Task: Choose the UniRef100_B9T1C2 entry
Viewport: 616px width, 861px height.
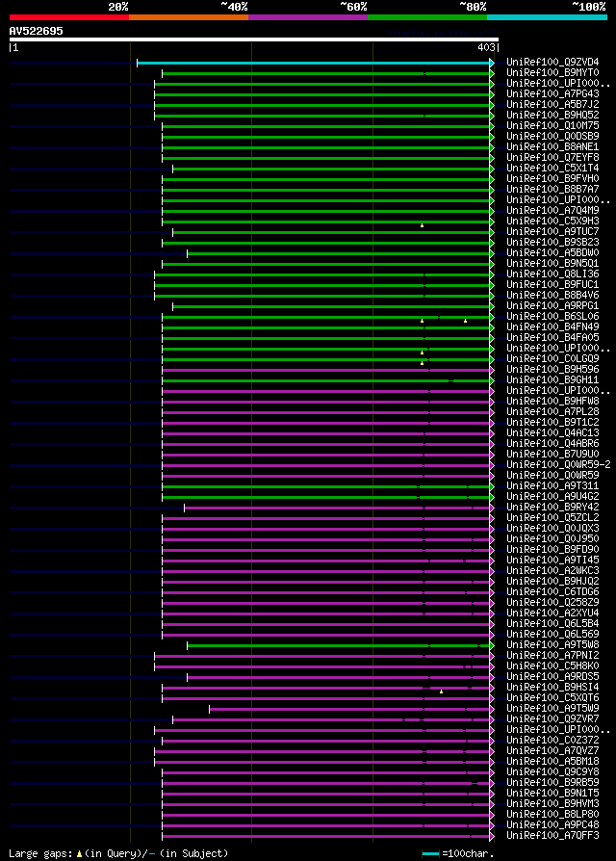Action: pos(552,423)
